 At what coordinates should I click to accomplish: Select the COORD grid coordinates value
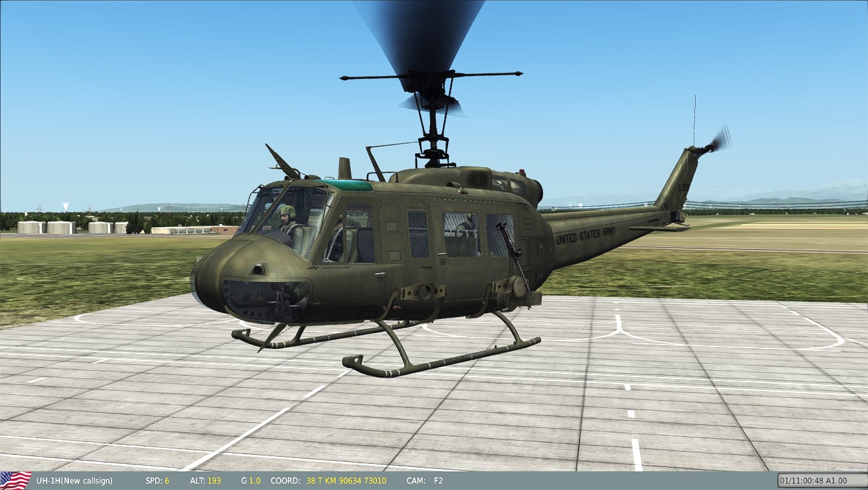pos(346,480)
